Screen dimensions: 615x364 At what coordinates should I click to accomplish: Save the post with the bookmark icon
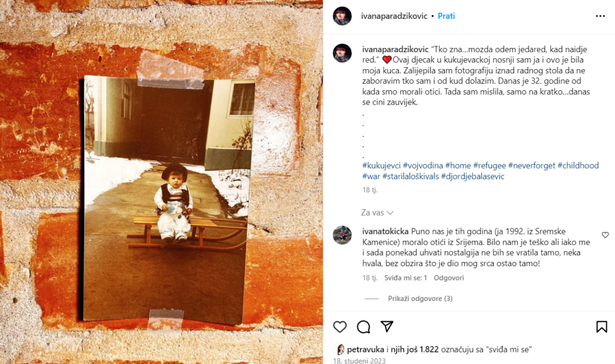601,327
